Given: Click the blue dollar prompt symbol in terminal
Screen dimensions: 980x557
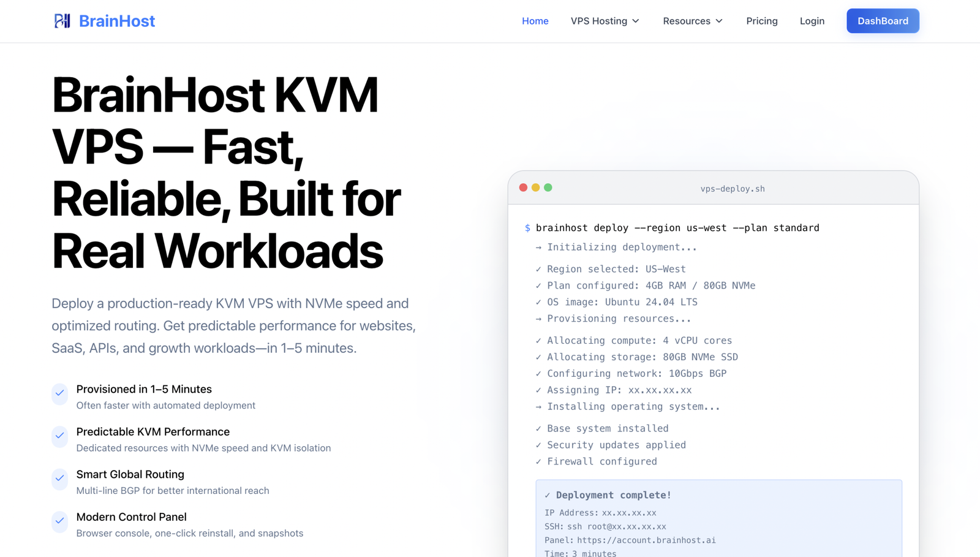Looking at the screenshot, I should [527, 228].
